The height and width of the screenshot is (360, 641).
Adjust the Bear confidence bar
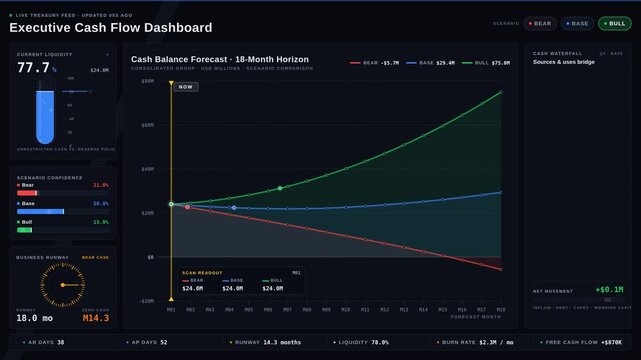pyautogui.click(x=63, y=193)
